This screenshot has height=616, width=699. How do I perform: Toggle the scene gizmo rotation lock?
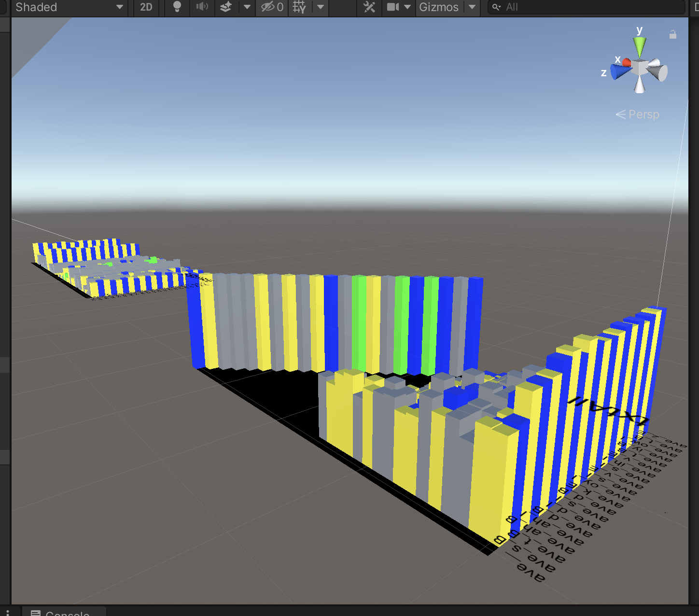pyautogui.click(x=672, y=35)
